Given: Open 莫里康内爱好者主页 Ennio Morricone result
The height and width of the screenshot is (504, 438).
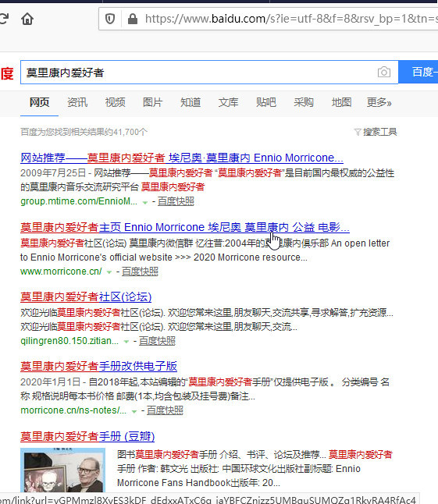Looking at the screenshot, I should 185,227.
